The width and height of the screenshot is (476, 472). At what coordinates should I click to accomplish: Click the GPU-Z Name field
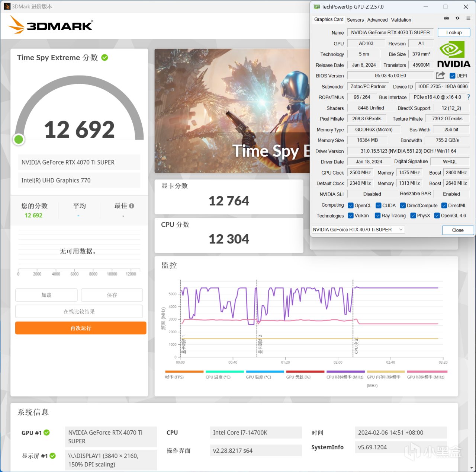[x=390, y=33]
